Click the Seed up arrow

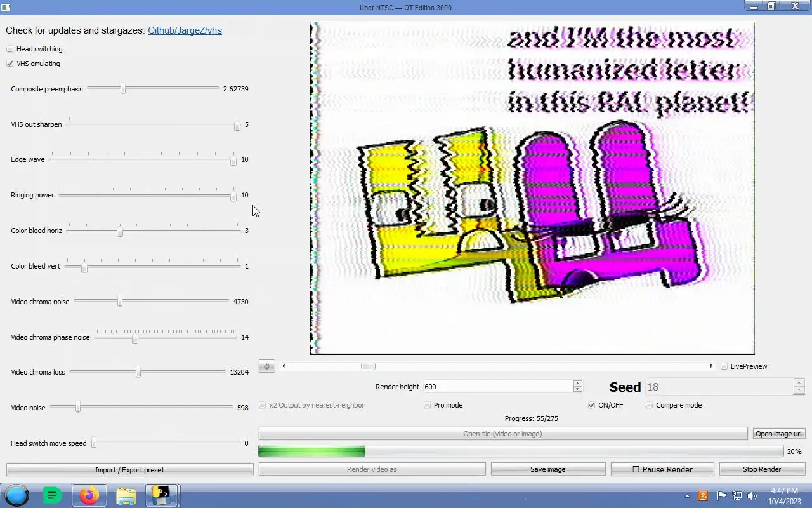tap(799, 383)
